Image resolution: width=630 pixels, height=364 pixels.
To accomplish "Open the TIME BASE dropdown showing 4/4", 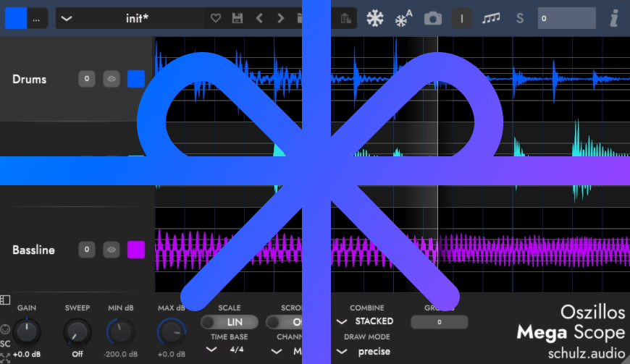I will coord(227,350).
